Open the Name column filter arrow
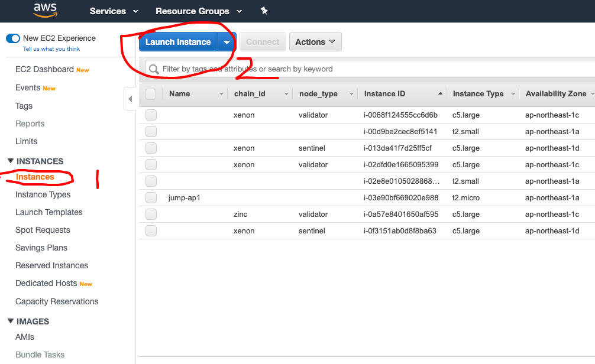The height and width of the screenshot is (364, 595). click(x=221, y=93)
